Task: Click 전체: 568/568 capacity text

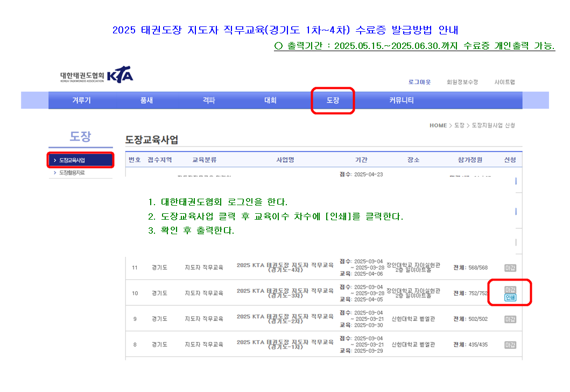Action: tap(470, 268)
